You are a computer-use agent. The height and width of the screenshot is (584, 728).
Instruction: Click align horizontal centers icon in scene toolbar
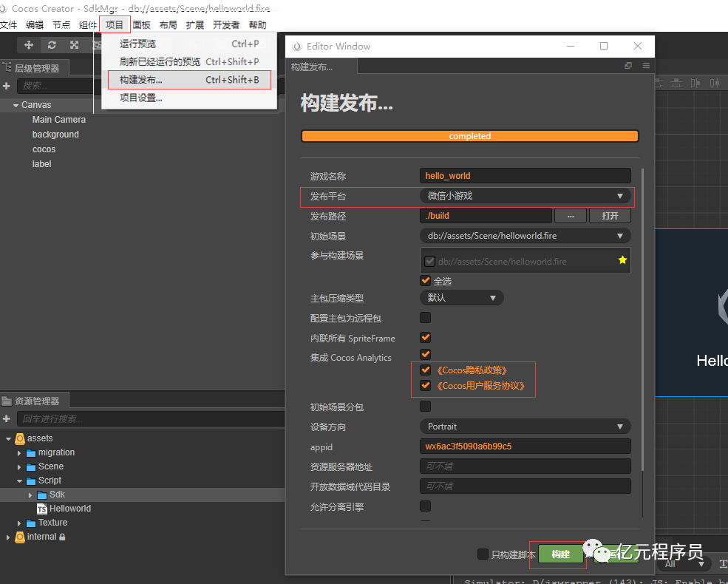coord(715,83)
